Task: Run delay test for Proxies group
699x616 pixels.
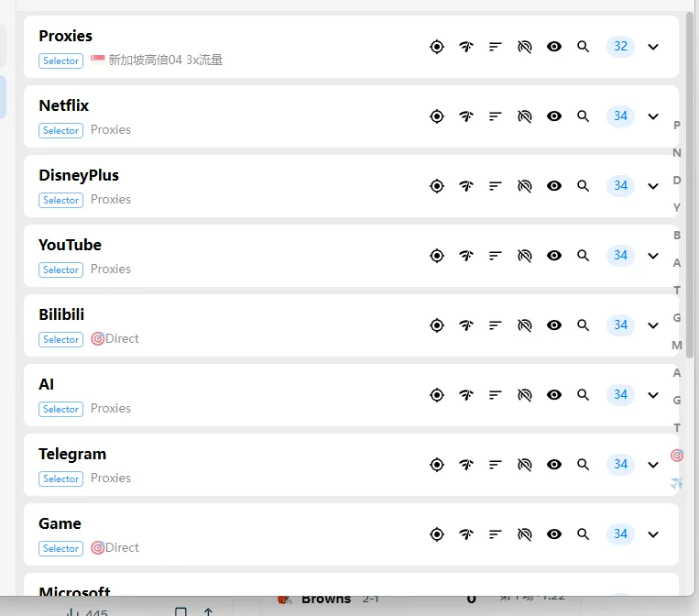Action: coord(466,47)
